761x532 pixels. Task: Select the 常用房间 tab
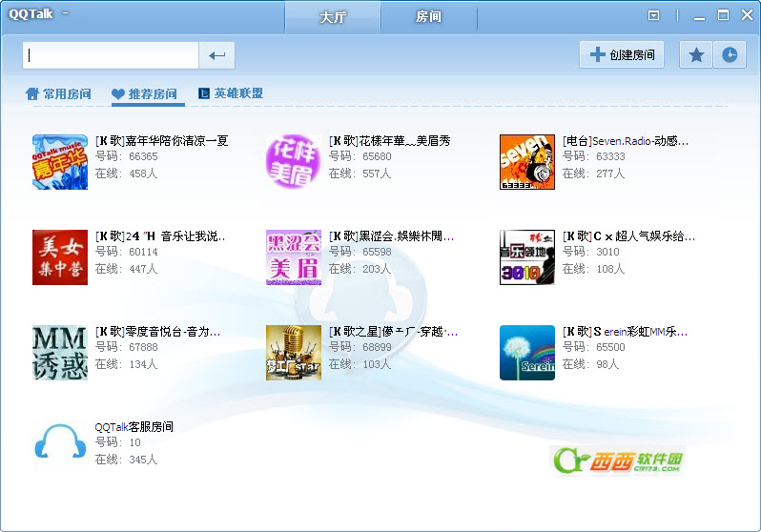58,93
